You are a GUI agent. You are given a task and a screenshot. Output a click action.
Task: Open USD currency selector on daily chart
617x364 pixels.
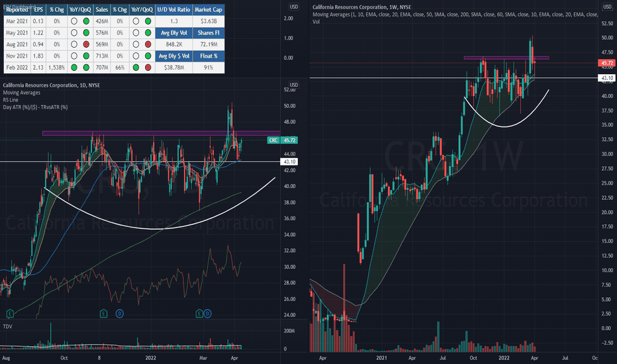coord(293,85)
